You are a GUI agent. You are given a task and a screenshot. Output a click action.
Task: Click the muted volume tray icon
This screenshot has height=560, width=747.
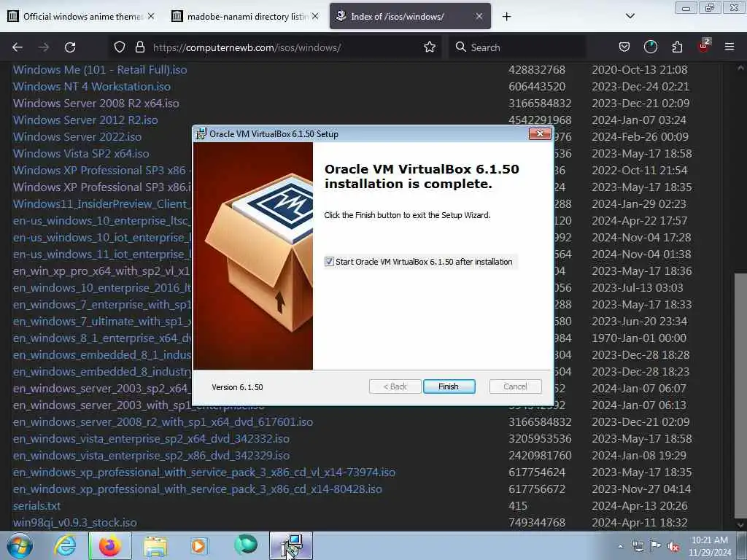(673, 546)
